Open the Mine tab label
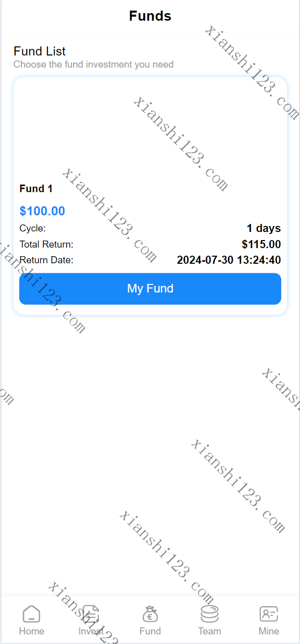The image size is (300, 644). (x=269, y=631)
